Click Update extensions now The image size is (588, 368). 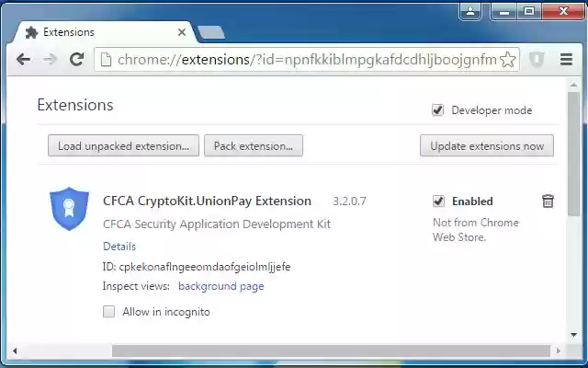(x=487, y=145)
